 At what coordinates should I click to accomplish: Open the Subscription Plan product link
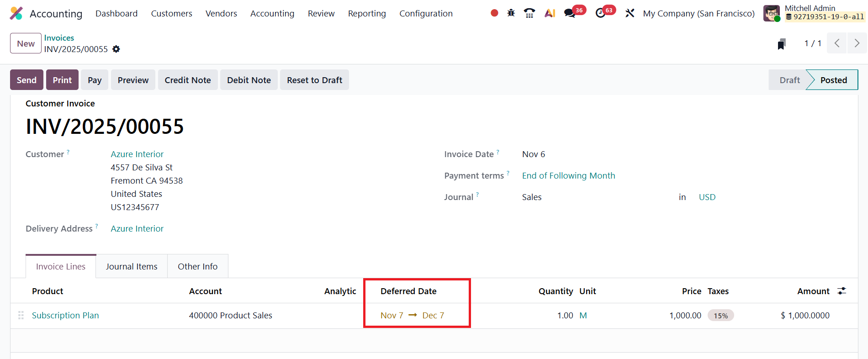click(x=65, y=316)
